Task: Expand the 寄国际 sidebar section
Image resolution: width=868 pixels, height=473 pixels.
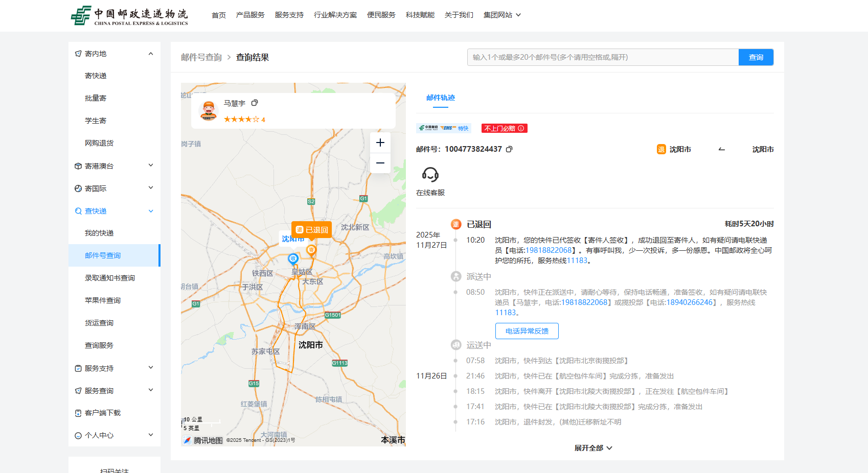Action: (x=150, y=188)
